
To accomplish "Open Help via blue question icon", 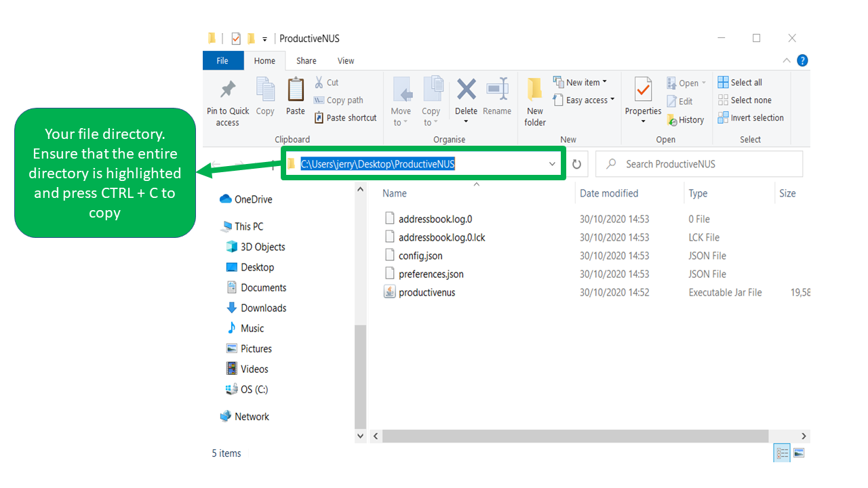I will click(803, 60).
